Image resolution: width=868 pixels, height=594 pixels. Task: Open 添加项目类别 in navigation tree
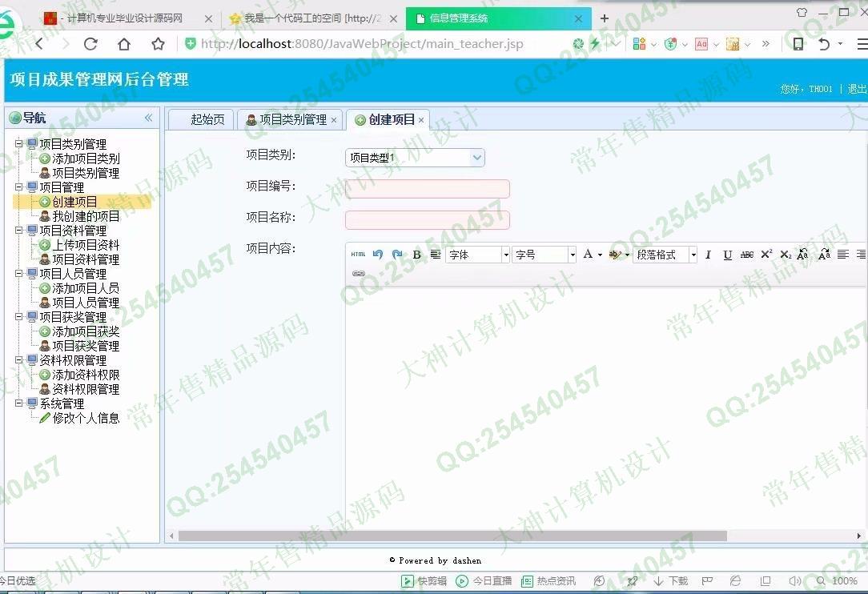[x=86, y=159]
